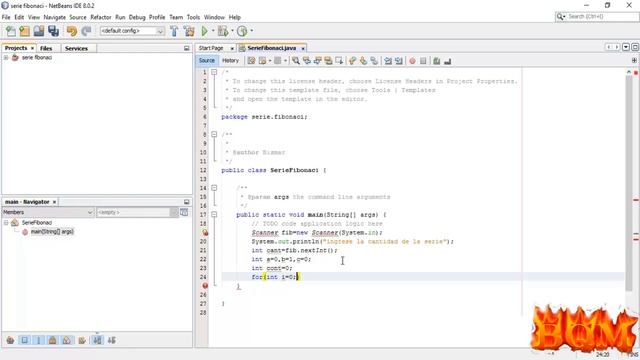
Task: Click the Stop Macro Recording icon
Action: pyautogui.click(x=423, y=61)
